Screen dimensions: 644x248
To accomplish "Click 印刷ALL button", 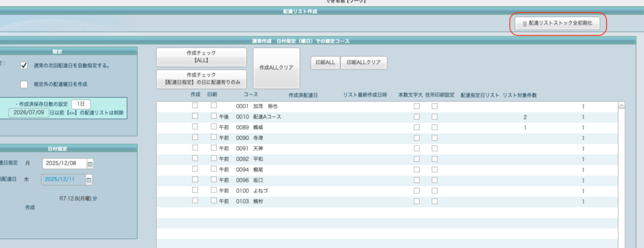I will pos(325,63).
